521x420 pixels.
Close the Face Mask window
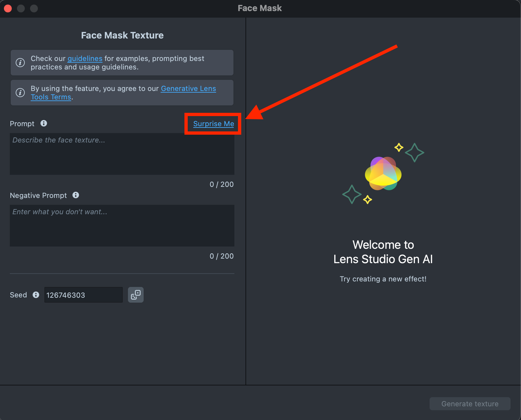click(x=8, y=8)
